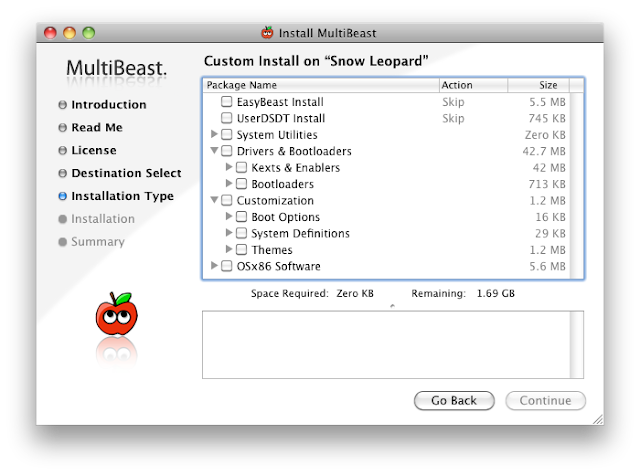Enable the Boot Options checkbox
This screenshot has height=475, width=640.
241,216
